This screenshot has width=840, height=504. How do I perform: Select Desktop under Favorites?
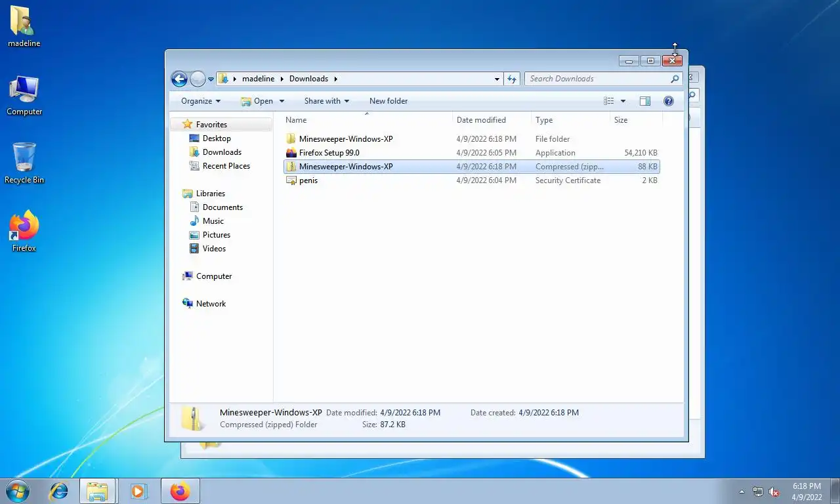217,138
